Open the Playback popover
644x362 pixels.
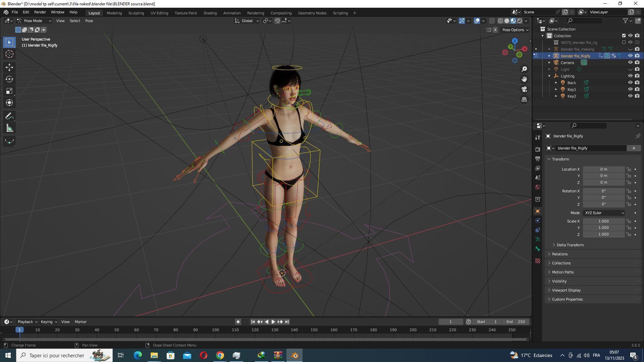27,322
